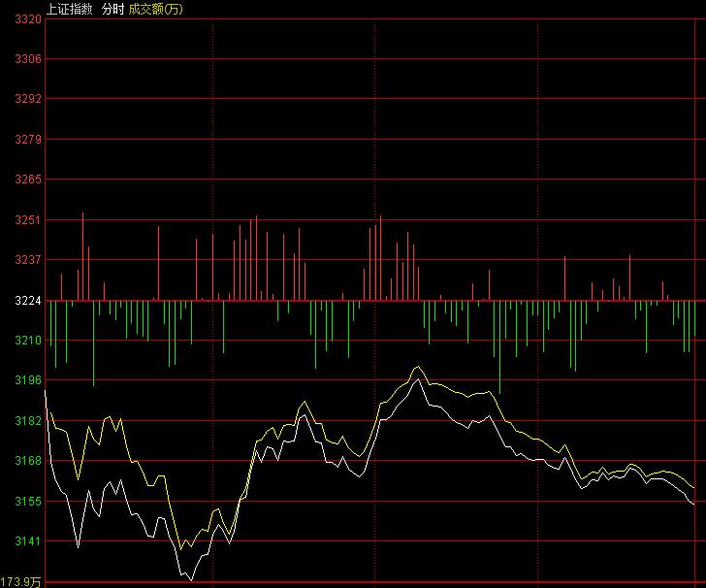Viewport: 706px width, 588px height.
Task: Click the white 3224 baseline value
Action: (28, 301)
